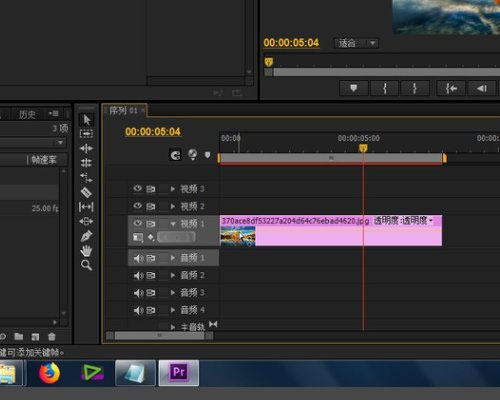Select the Selection arrow tool
Image resolution: width=500 pixels, height=400 pixels.
[87, 120]
